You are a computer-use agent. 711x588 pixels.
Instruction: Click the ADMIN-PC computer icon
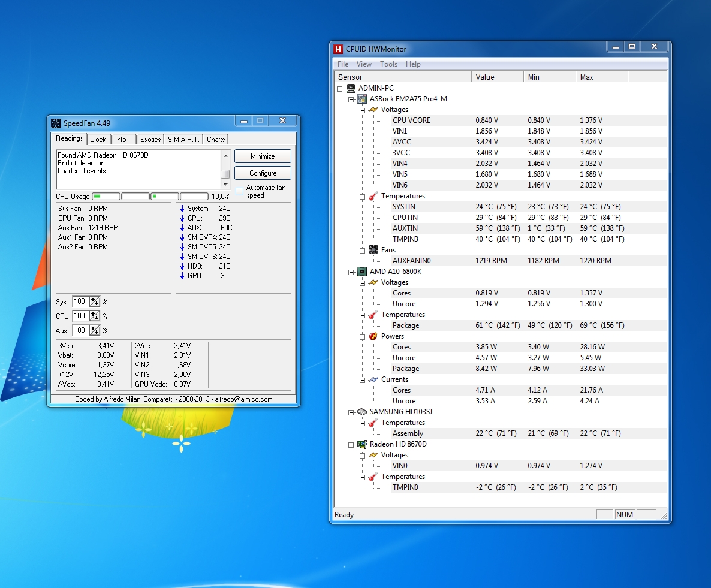[351, 88]
